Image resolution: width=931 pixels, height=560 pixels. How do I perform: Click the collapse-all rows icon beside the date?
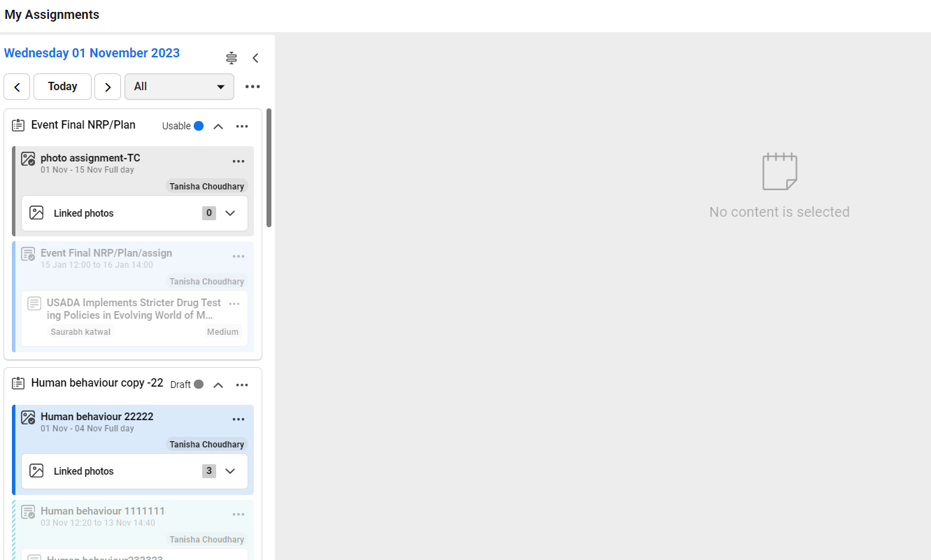point(232,58)
